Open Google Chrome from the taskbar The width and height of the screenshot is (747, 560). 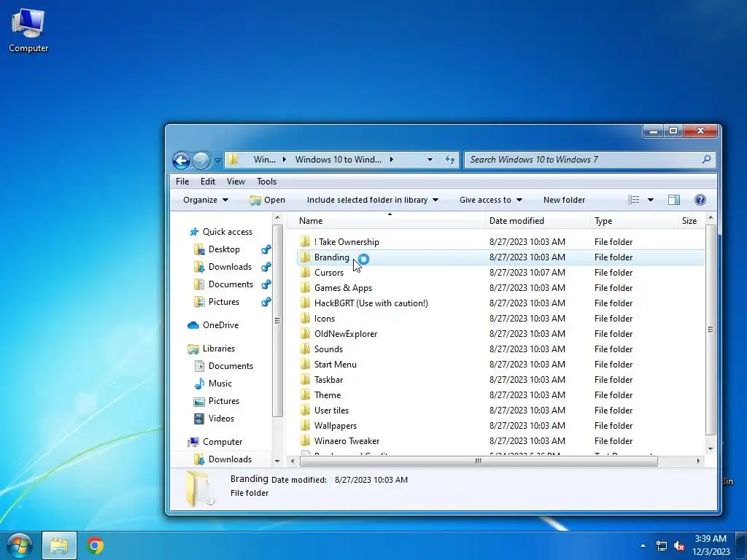96,545
